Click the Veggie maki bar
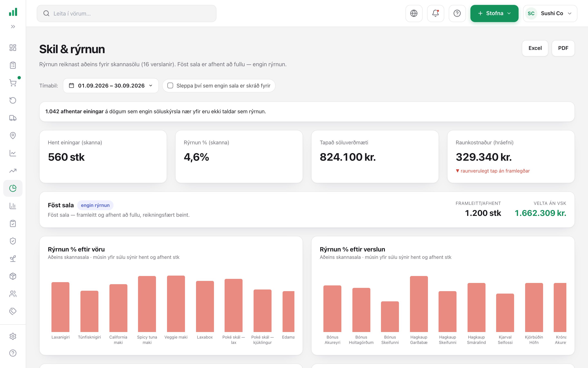Image resolution: width=588 pixels, height=368 pixels. click(176, 304)
